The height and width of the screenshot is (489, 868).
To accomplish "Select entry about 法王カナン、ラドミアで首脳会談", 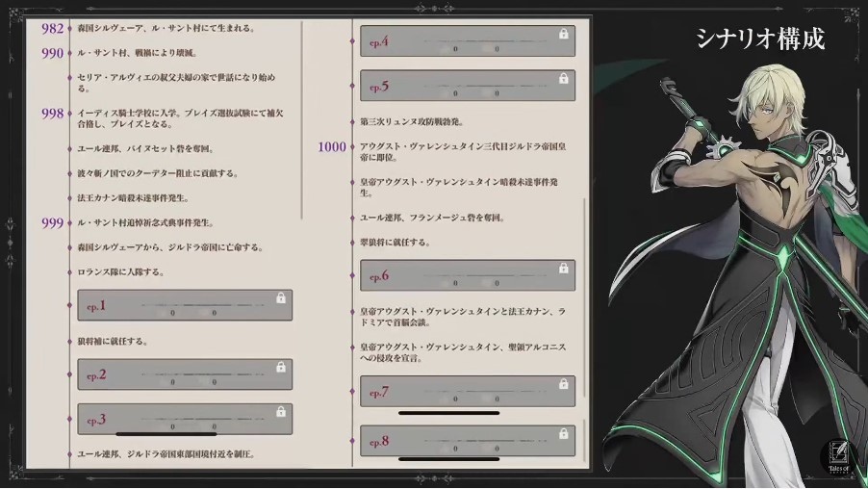I will (x=463, y=317).
